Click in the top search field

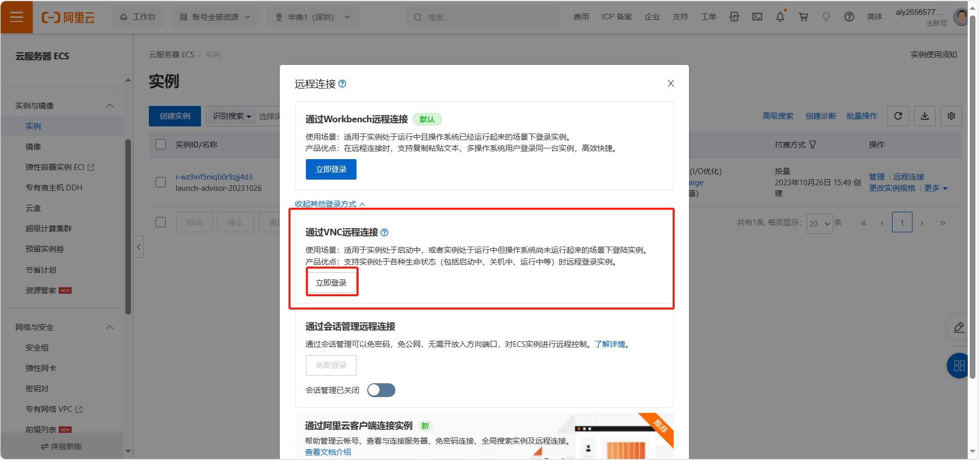tap(483, 17)
